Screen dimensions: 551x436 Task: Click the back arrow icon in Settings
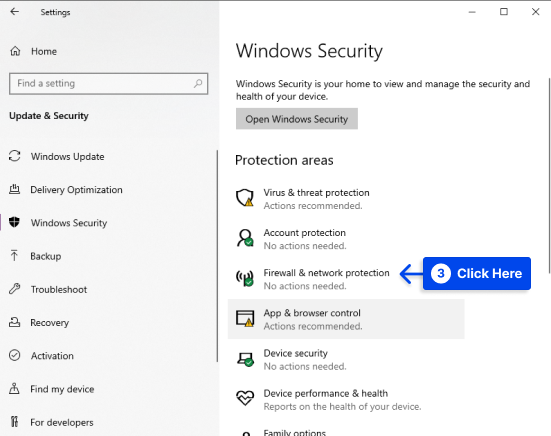[14, 12]
